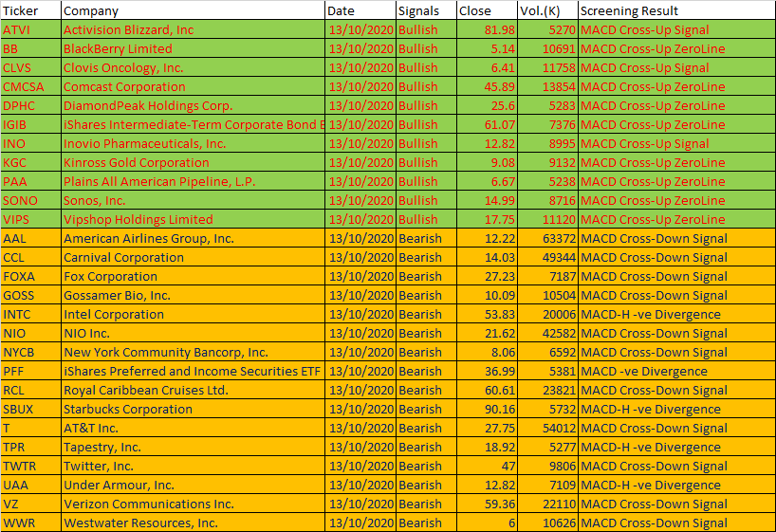Click the Carnival Corporation cell
Viewport: 776px width, 532px height.
coord(193,257)
